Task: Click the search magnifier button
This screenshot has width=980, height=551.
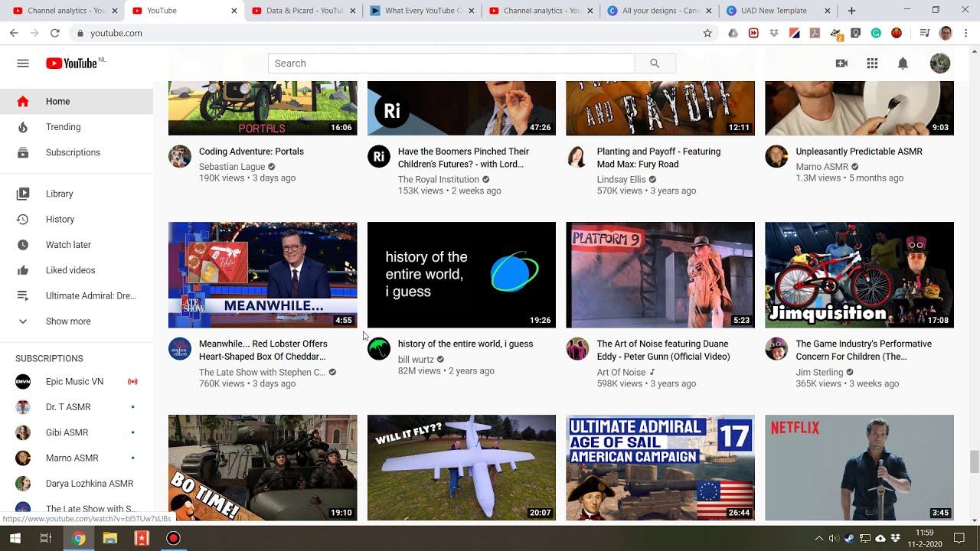Action: click(x=655, y=64)
